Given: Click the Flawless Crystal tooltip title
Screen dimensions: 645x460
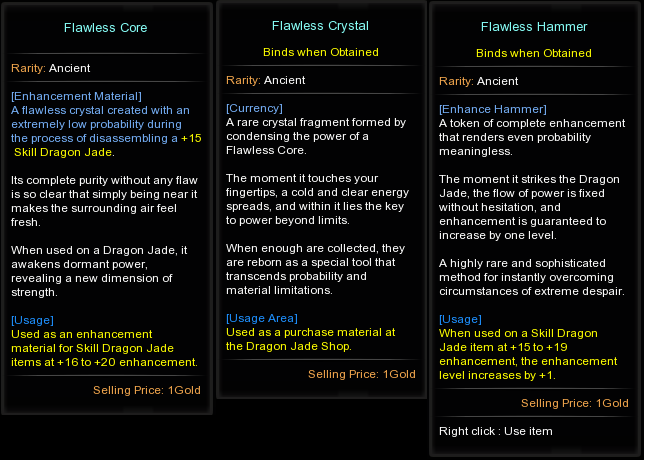Looking at the screenshot, I should point(320,25).
